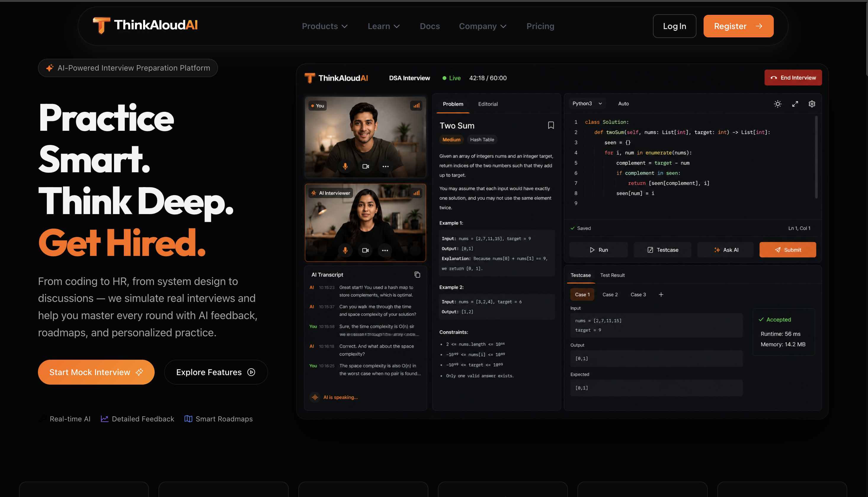Click the Live status indicator
Viewport: 868px width, 497px height.
(451, 78)
